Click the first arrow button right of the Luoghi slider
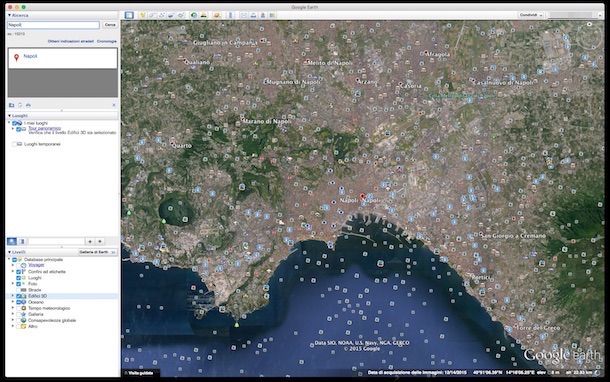The image size is (610, 382). pos(90,241)
